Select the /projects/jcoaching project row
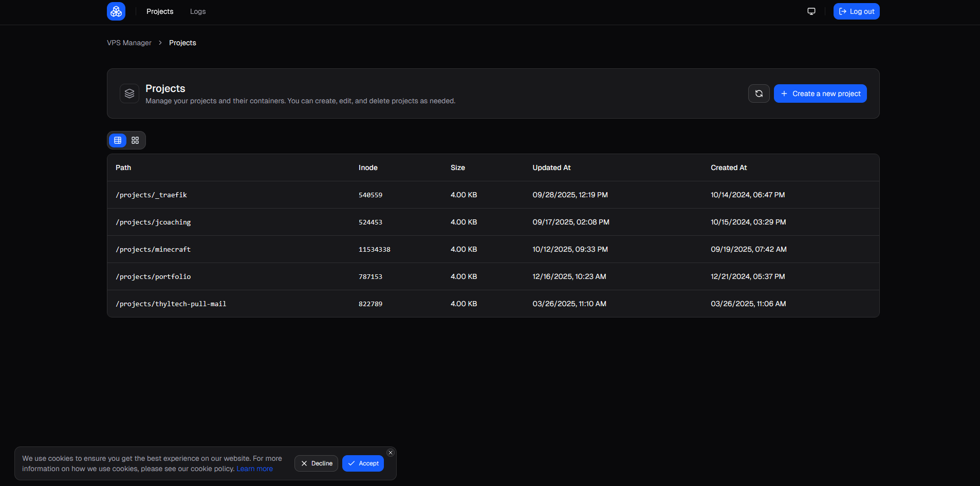This screenshot has width=980, height=486. pyautogui.click(x=153, y=222)
